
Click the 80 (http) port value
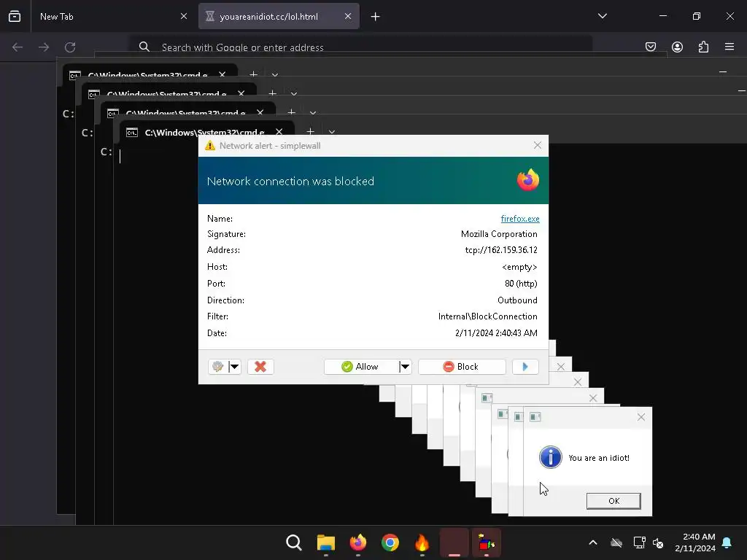[x=521, y=284]
